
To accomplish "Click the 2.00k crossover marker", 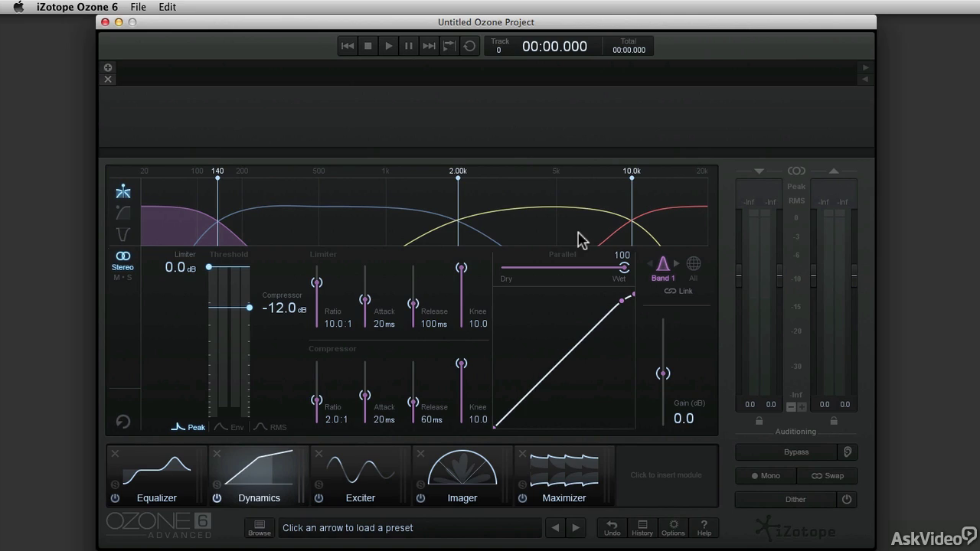I will [x=458, y=178].
